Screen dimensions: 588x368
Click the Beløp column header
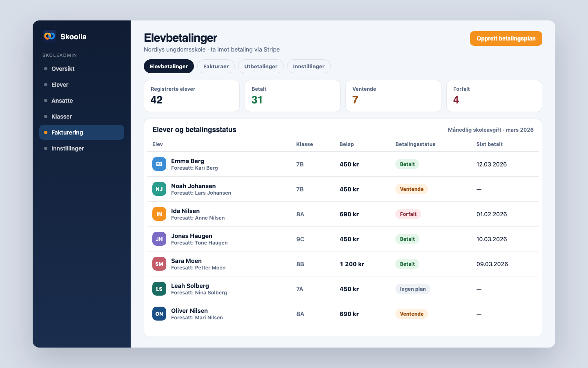pos(347,144)
